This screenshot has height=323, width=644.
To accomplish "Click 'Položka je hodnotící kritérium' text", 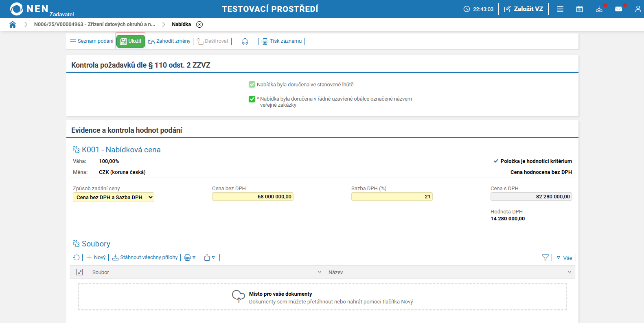I will (x=536, y=161).
